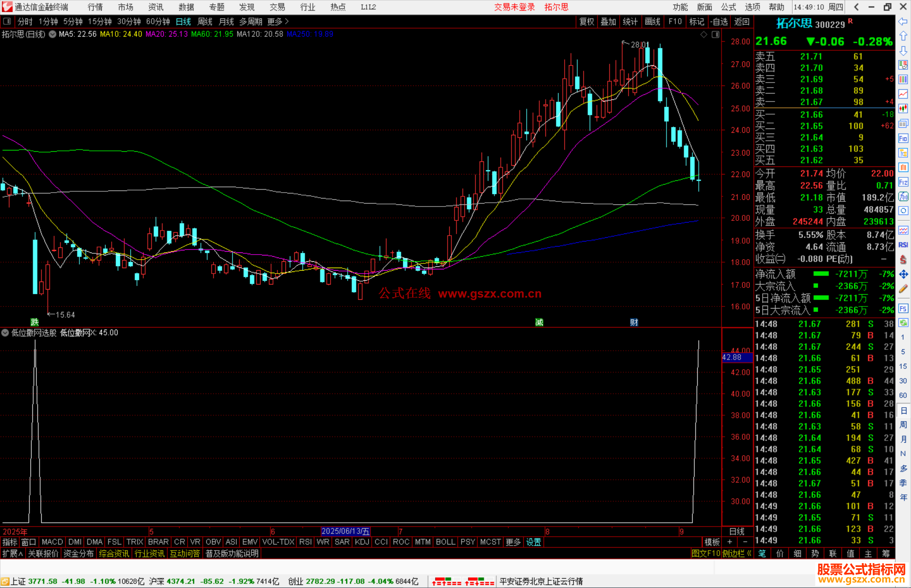Open the 更多 indicators list in indicator bar
The height and width of the screenshot is (588, 911).
[513, 542]
